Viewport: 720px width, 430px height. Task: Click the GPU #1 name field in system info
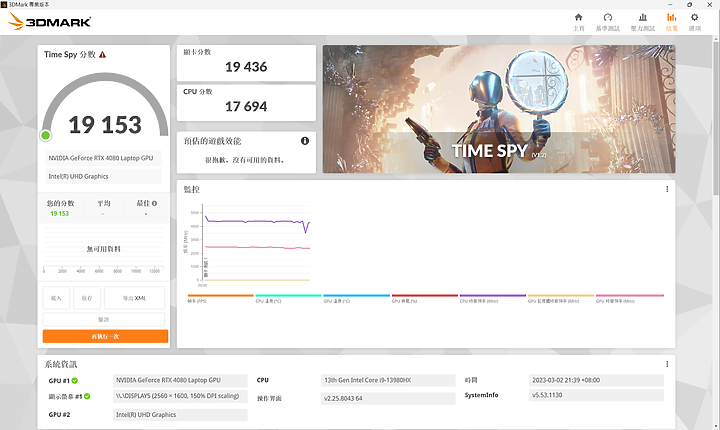click(x=180, y=380)
